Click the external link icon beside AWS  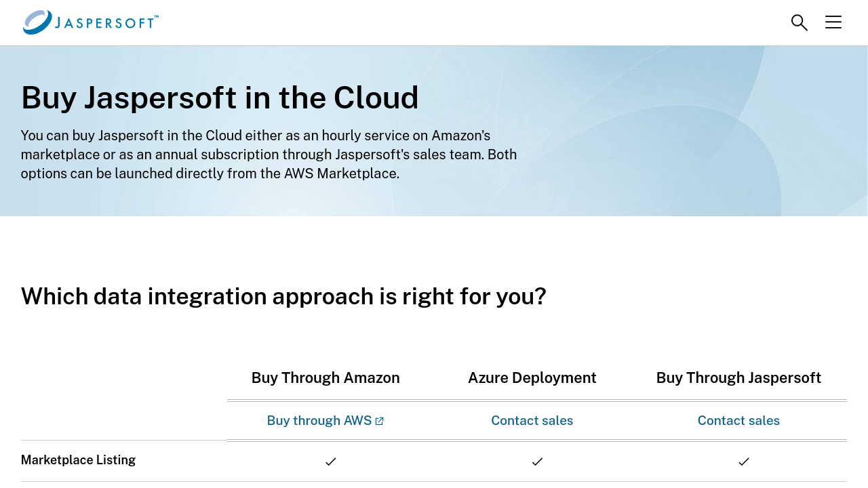click(380, 421)
